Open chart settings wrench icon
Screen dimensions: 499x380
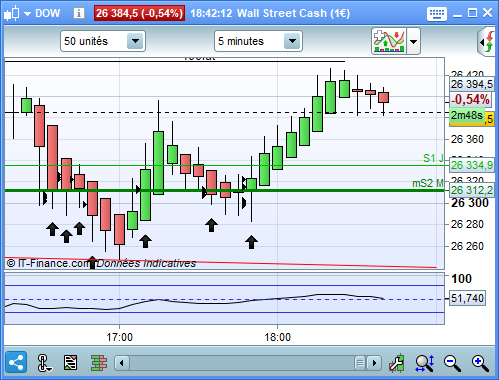click(x=397, y=363)
